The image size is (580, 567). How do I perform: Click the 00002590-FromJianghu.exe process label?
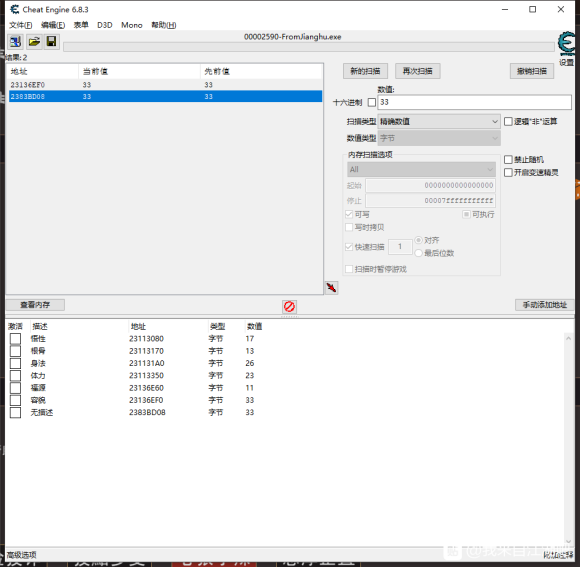click(293, 37)
